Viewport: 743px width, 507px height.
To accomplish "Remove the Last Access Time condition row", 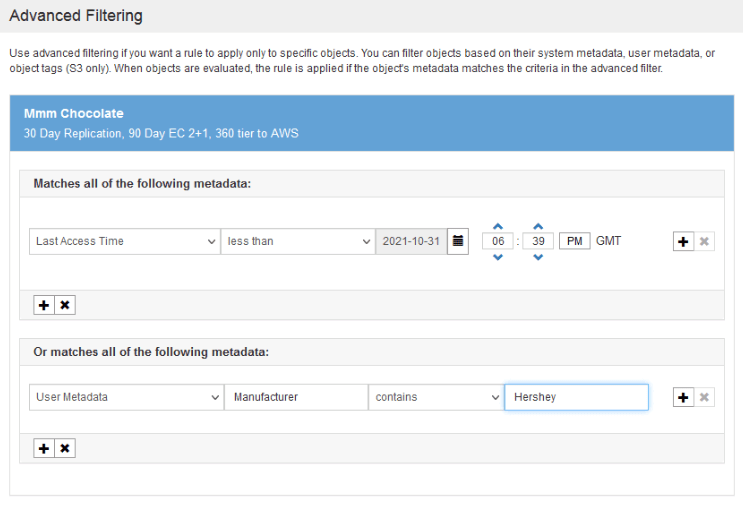I will 704,242.
